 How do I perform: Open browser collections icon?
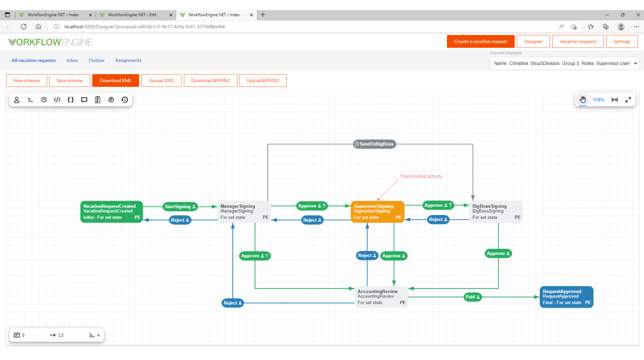click(606, 26)
